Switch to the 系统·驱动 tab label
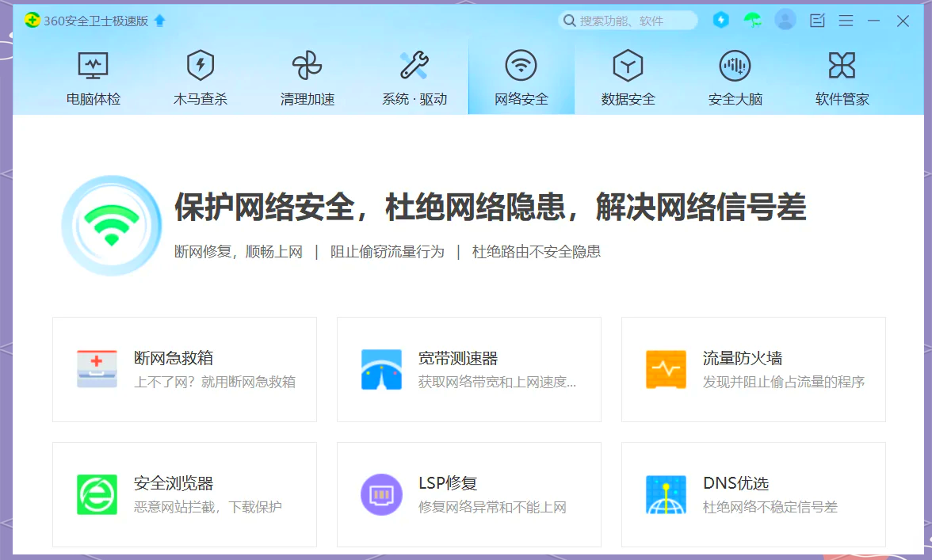Screen dimensions: 932x560 414,99
